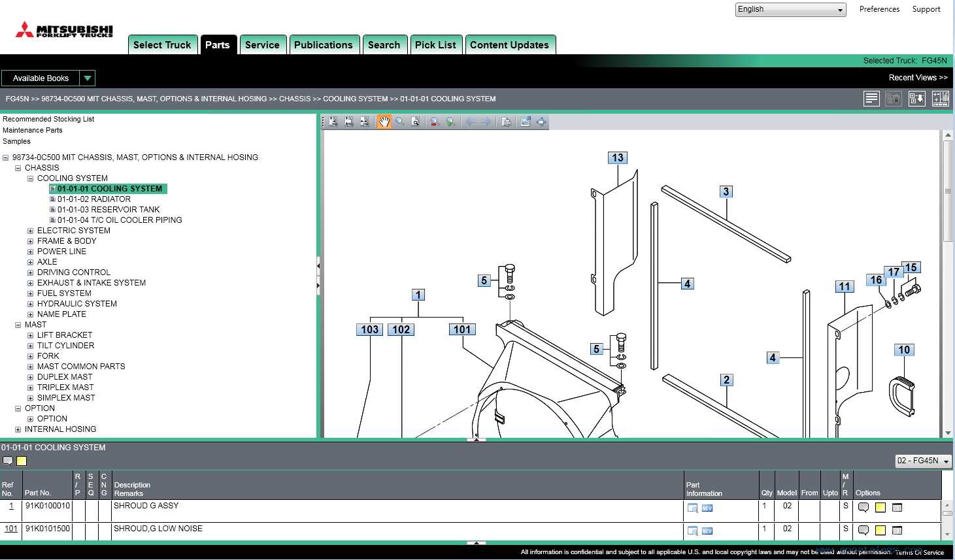Add SHROUD G ASSY to pick list table
This screenshot has height=560, width=955.
[897, 507]
